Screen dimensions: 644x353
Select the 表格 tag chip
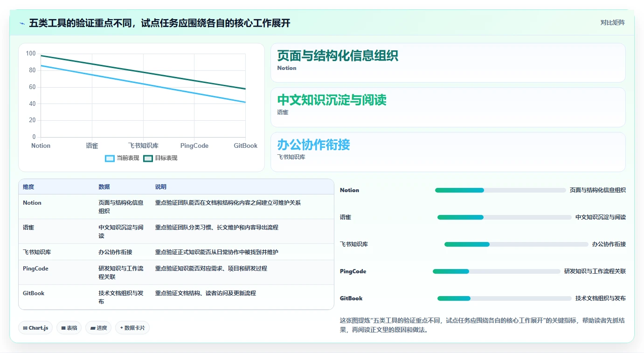[x=69, y=328]
